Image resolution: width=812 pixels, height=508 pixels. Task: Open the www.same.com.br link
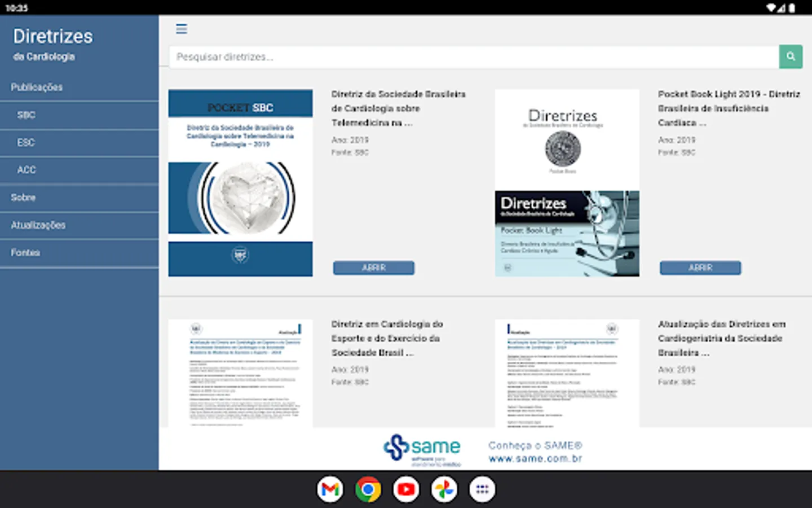click(x=535, y=459)
